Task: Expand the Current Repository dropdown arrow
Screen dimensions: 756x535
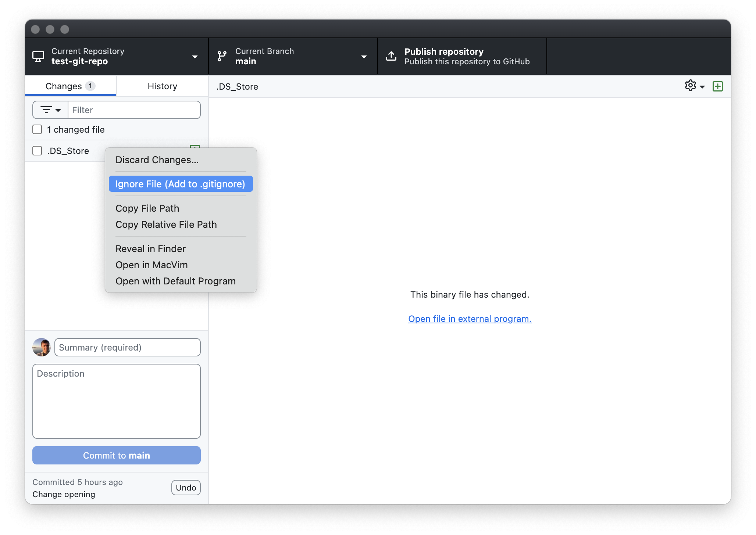Action: (x=195, y=57)
